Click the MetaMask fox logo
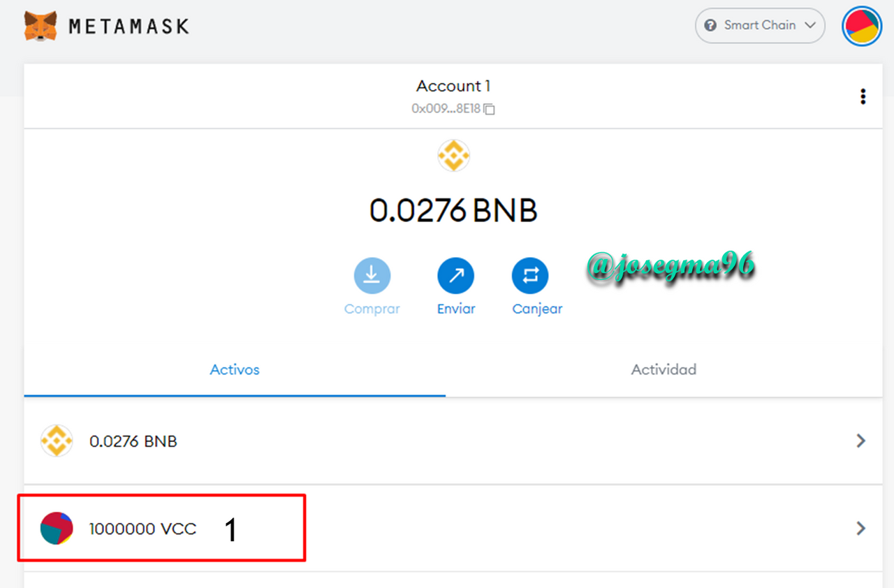 click(41, 26)
